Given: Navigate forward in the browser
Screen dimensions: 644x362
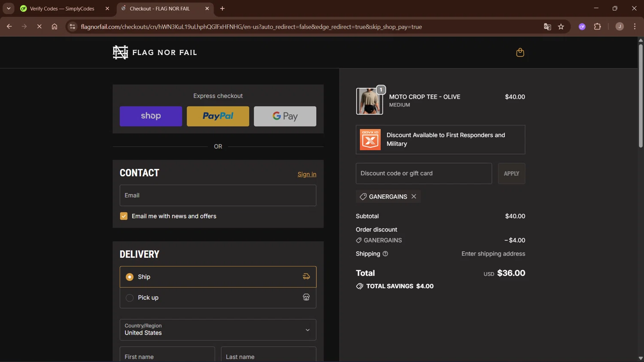Looking at the screenshot, I should pos(24,27).
